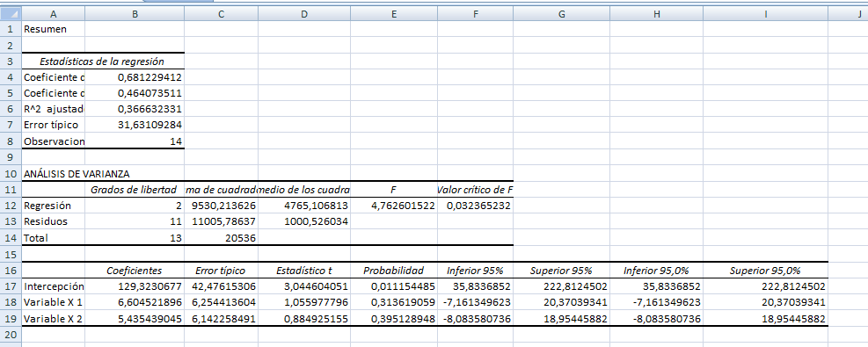
Task: Select column A header
Action: (53, 14)
